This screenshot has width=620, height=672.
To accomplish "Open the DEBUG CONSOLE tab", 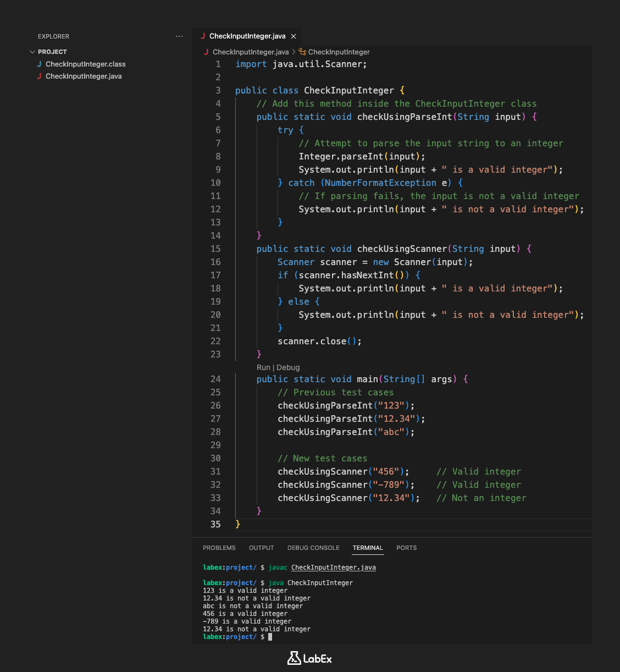I will [313, 548].
